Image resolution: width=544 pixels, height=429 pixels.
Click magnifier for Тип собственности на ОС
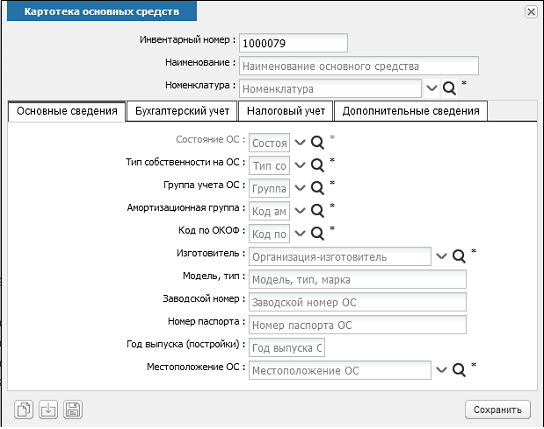click(x=317, y=165)
